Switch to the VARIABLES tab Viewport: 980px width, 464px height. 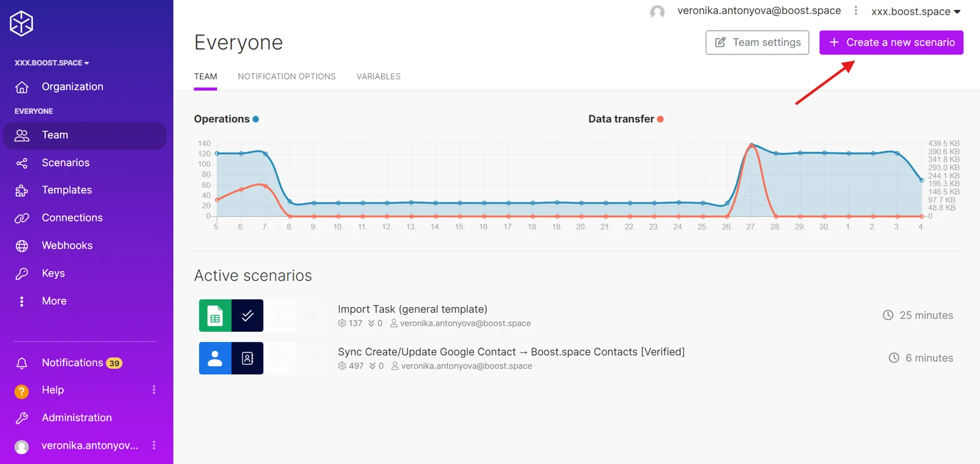click(x=379, y=77)
